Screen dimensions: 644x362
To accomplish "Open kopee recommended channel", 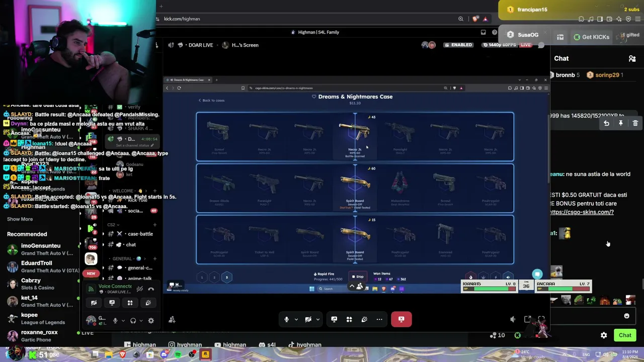I will click(x=40, y=319).
